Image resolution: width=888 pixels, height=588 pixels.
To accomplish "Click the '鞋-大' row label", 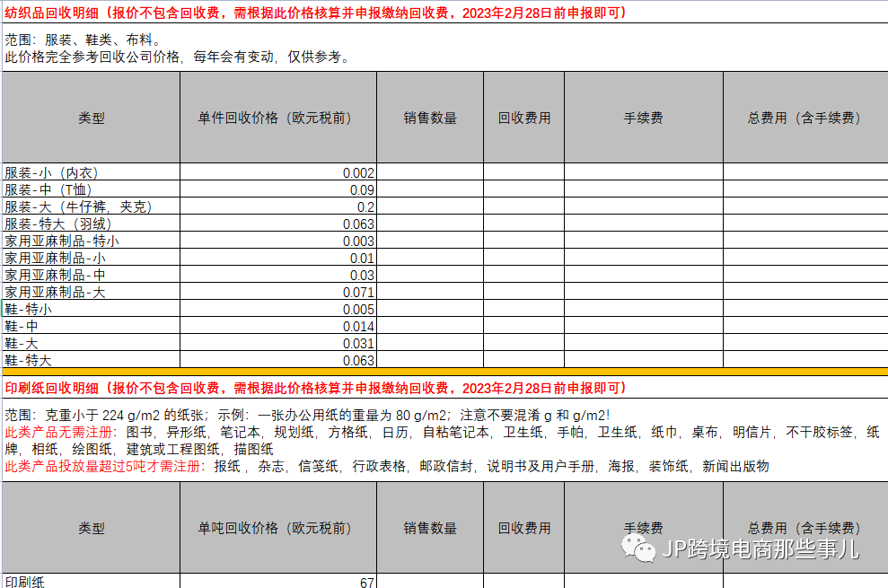I will pyautogui.click(x=22, y=343).
